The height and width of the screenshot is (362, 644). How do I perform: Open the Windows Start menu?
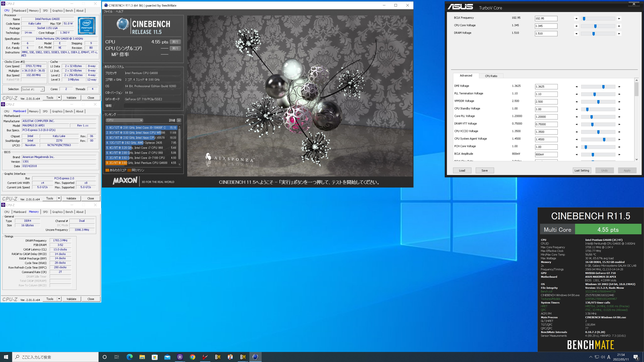click(x=6, y=357)
